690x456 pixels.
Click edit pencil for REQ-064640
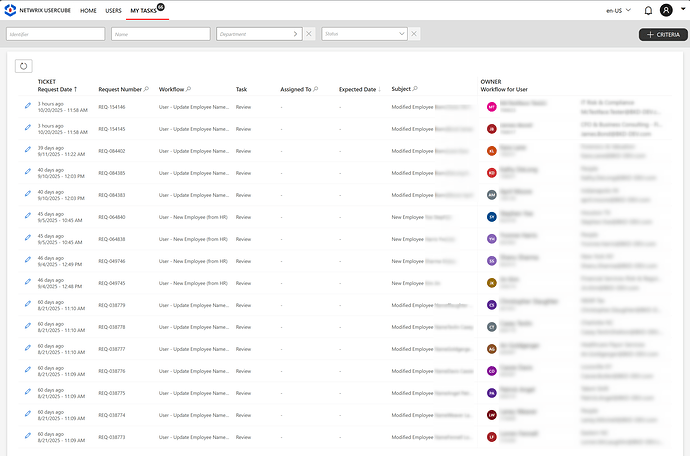pos(28,216)
